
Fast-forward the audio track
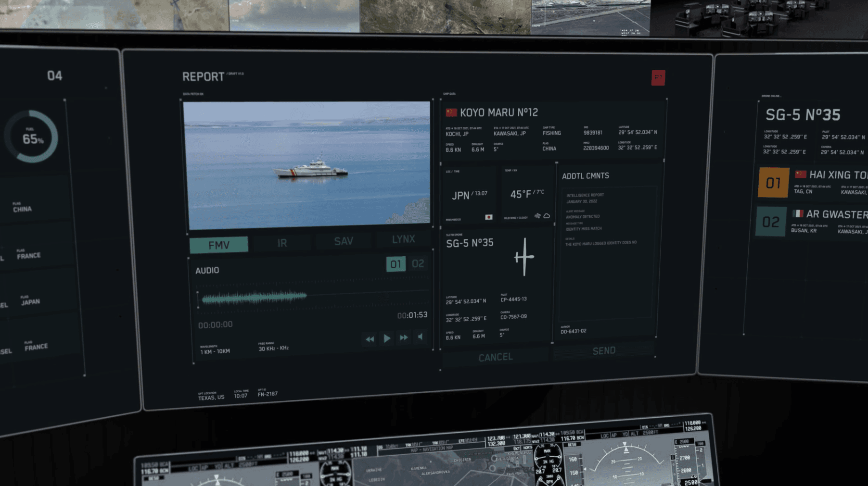coord(404,337)
